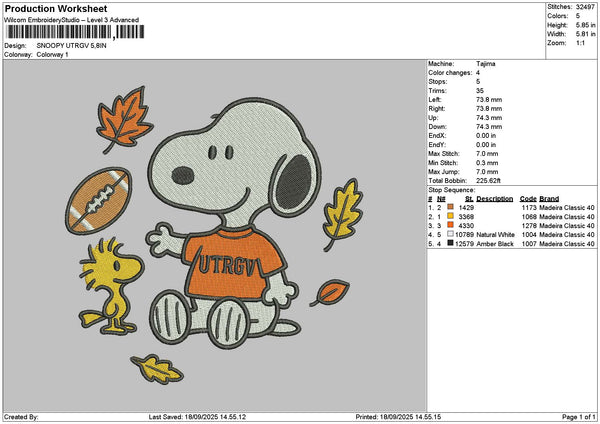This screenshot has height=424, width=600.
Task: Click the red-orange swatch for stop 4330
Action: coord(450,225)
